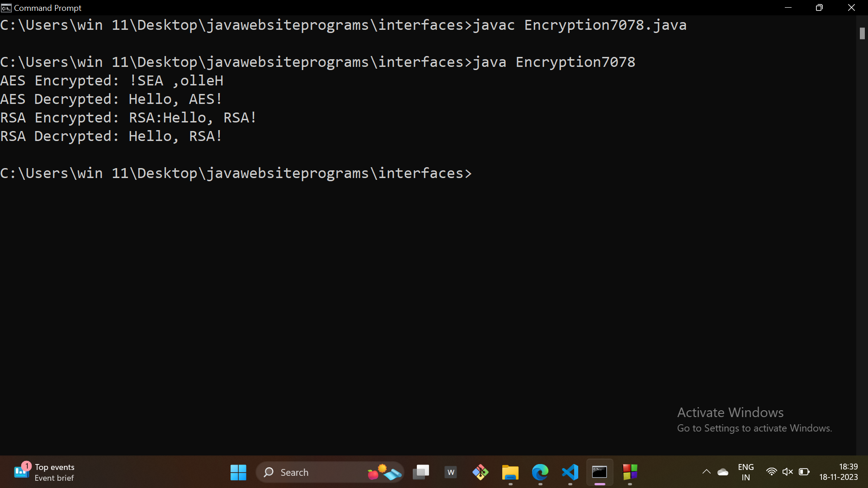The height and width of the screenshot is (488, 868).
Task: Open the Word app in taskbar
Action: click(451, 473)
